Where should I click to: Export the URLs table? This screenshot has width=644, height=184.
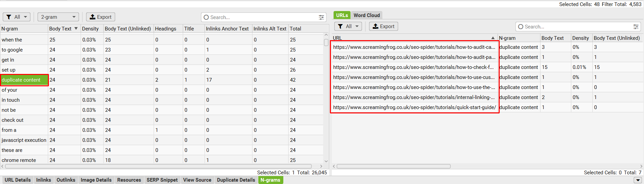383,26
